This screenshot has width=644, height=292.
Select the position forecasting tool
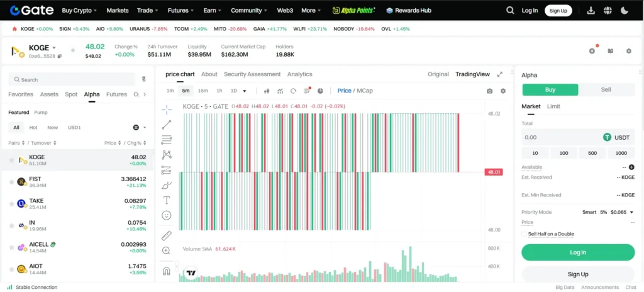(x=167, y=170)
